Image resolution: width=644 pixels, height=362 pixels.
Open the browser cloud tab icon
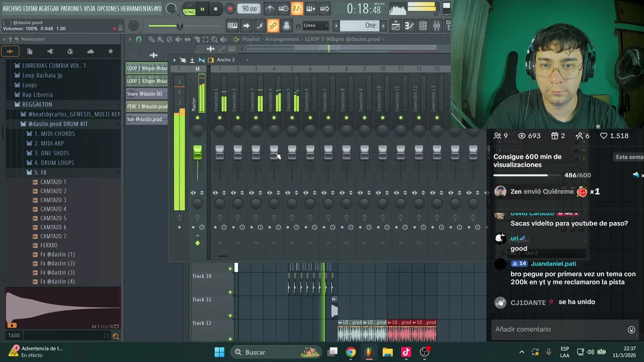pyautogui.click(x=90, y=51)
